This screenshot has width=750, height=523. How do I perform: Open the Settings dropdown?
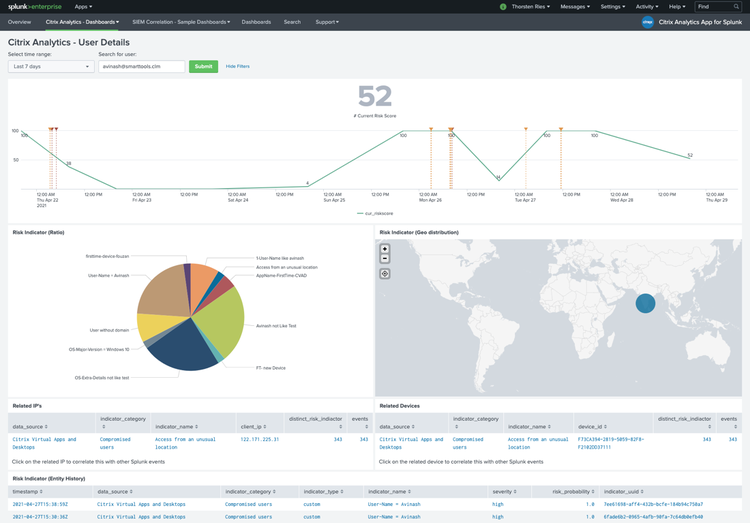click(x=613, y=7)
